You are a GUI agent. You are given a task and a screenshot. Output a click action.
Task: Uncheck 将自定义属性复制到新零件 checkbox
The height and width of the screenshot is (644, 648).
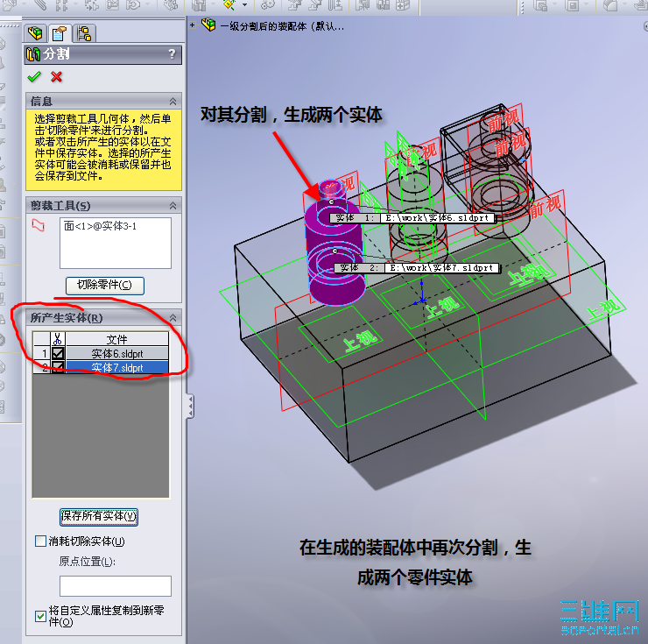point(40,616)
